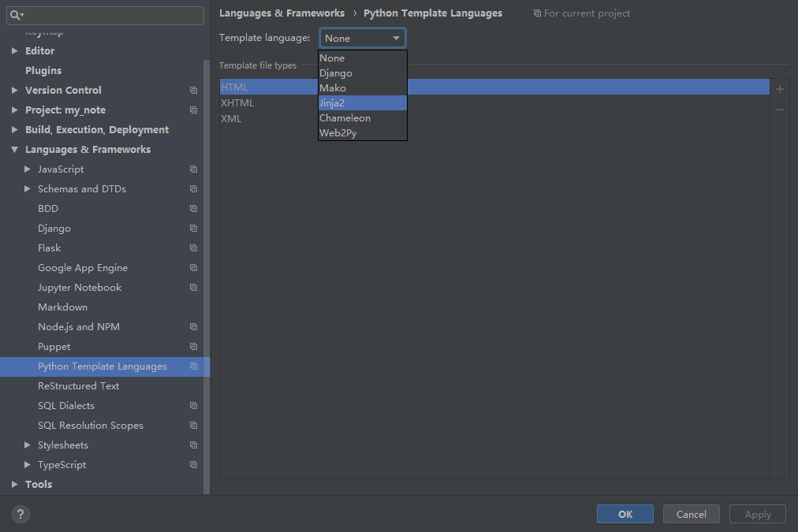The height and width of the screenshot is (532, 798).
Task: Click the remove file type minus icon
Action: click(779, 110)
